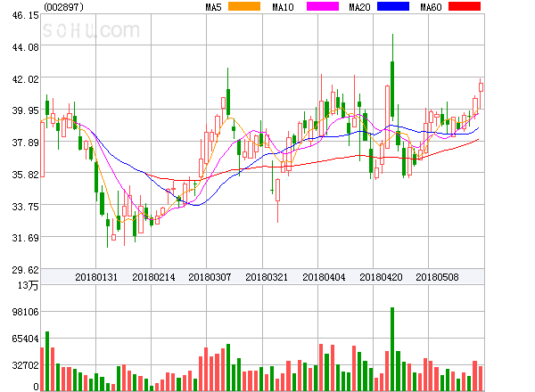
Task: Click the 20180508 date label
Action: click(437, 277)
